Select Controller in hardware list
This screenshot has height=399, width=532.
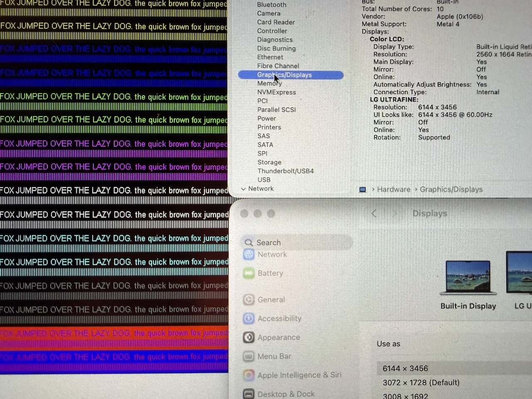(x=272, y=31)
